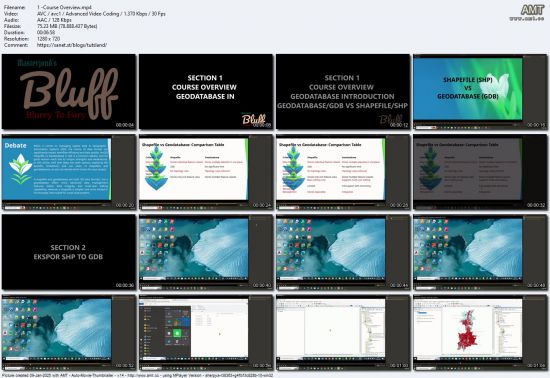Click the resolution value '1280 x 720'
Viewport: 550px width, 378px height.
click(48, 39)
